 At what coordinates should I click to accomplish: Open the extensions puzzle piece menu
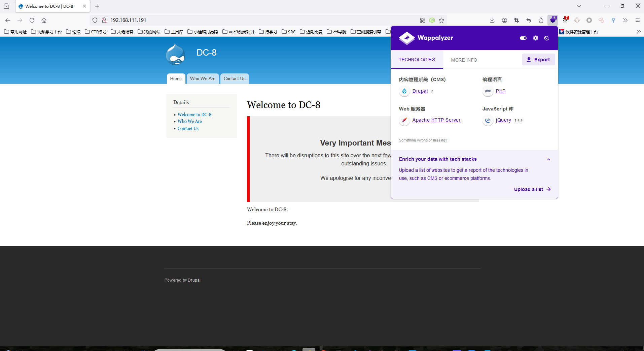(541, 20)
